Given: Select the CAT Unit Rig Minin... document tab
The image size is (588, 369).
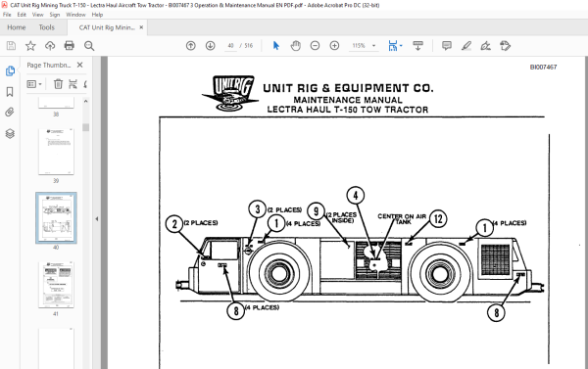Looking at the screenshot, I should coord(107,27).
